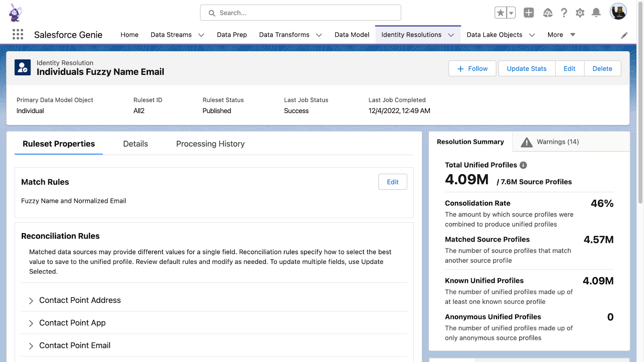Screen dimensions: 644x362
Task: Open the App Launcher grid icon
Action: [x=18, y=35]
